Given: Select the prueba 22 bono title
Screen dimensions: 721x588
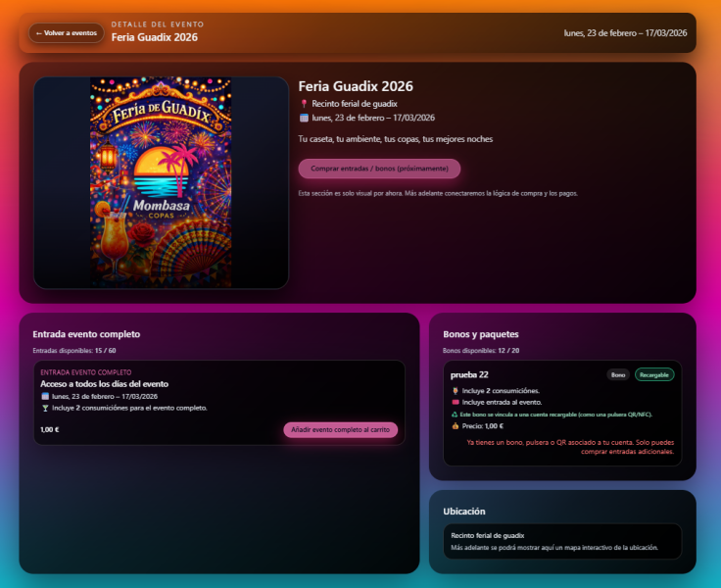Looking at the screenshot, I should pyautogui.click(x=469, y=374).
